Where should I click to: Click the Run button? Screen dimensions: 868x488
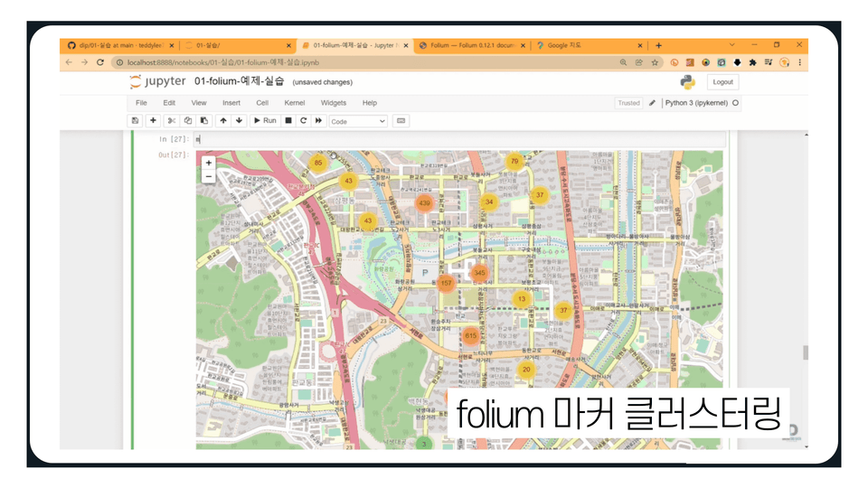point(265,120)
